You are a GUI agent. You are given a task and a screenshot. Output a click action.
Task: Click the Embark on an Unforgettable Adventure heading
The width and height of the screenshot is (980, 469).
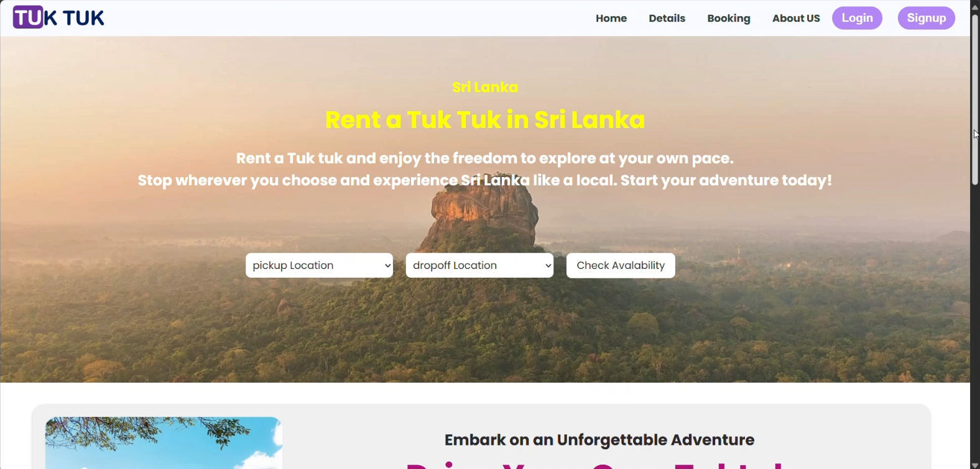click(599, 440)
